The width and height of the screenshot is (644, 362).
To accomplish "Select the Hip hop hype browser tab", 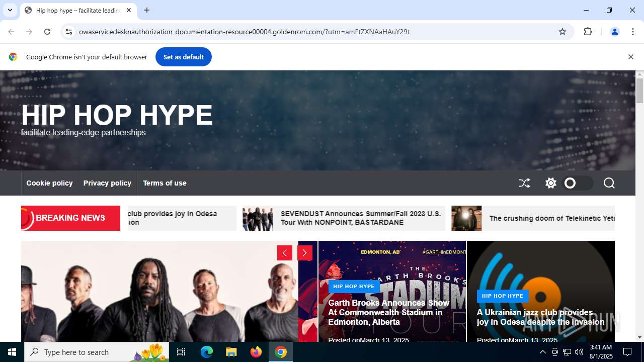I will [78, 10].
